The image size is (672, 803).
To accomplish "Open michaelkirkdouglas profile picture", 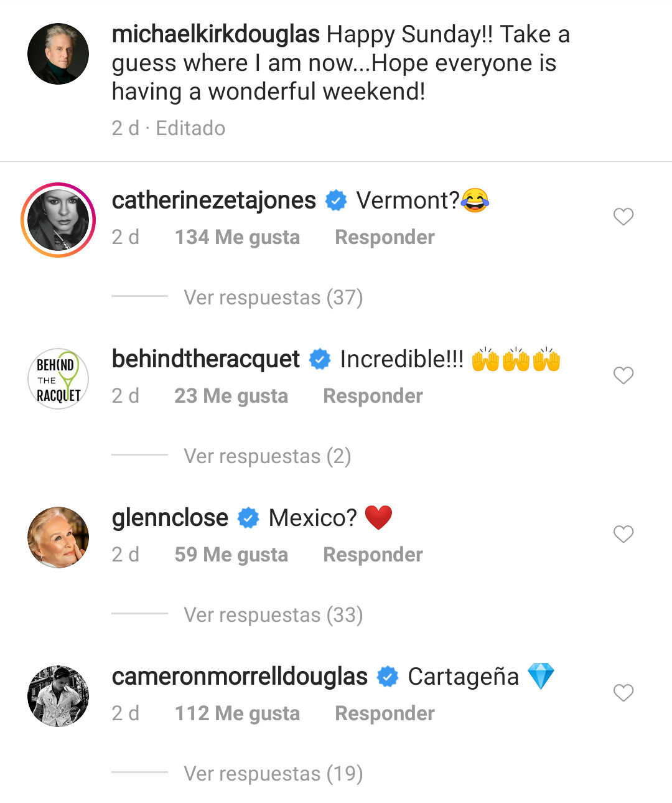I will pos(58,54).
